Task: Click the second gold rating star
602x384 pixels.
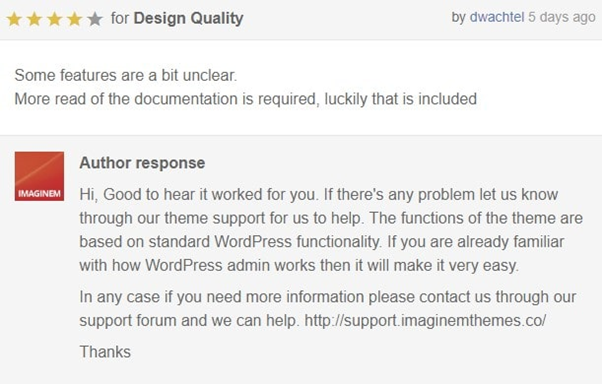Action: click(34, 19)
